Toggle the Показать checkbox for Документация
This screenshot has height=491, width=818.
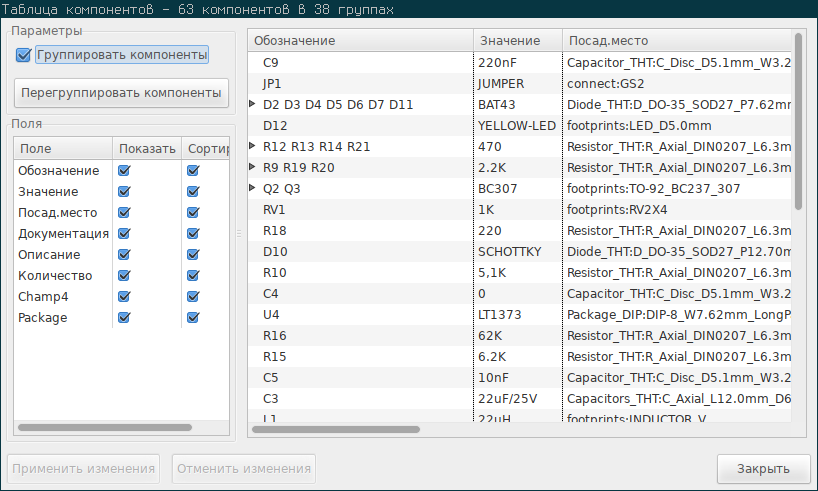click(x=124, y=233)
